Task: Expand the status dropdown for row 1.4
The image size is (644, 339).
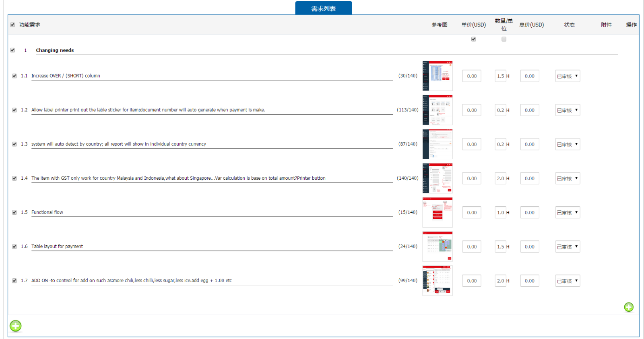Action: pos(568,179)
